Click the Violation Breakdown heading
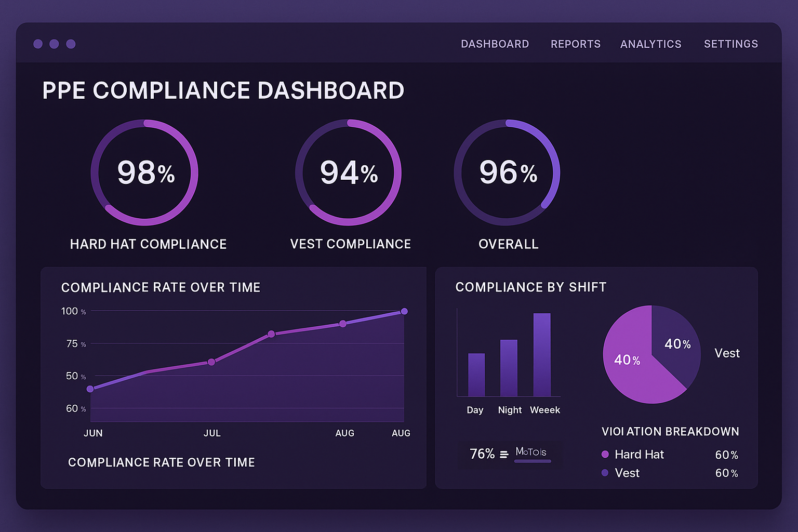798x532 pixels. 670,431
